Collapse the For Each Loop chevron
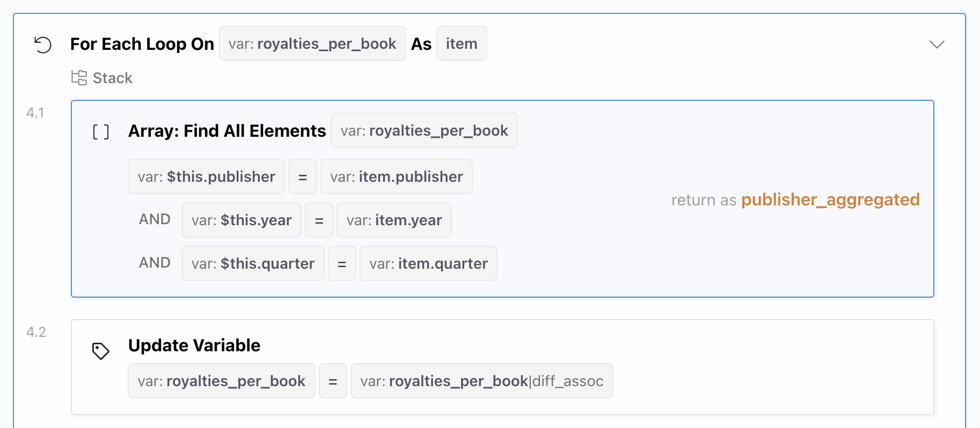The width and height of the screenshot is (980, 428). click(937, 45)
